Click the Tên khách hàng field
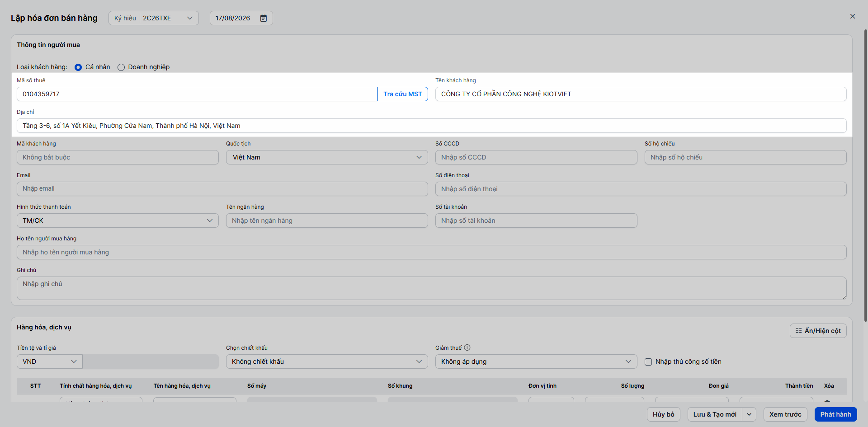Image resolution: width=868 pixels, height=427 pixels. tap(641, 94)
